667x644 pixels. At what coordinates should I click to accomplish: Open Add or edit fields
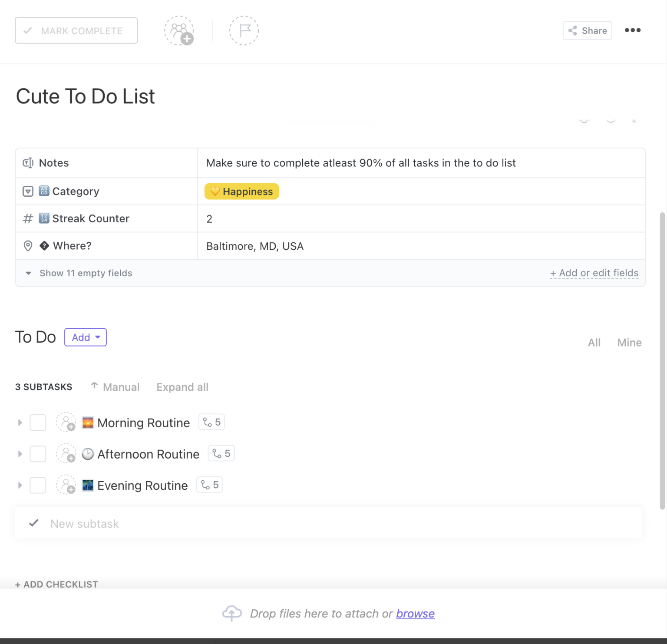[594, 273]
